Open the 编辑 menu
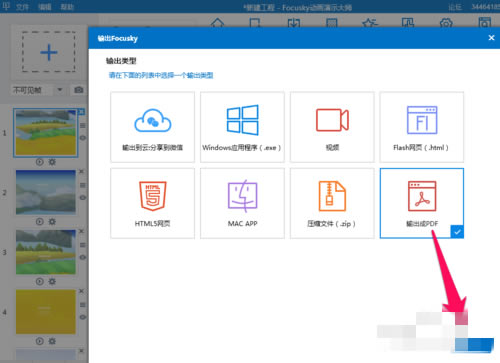The height and width of the screenshot is (363, 500). 45,7
